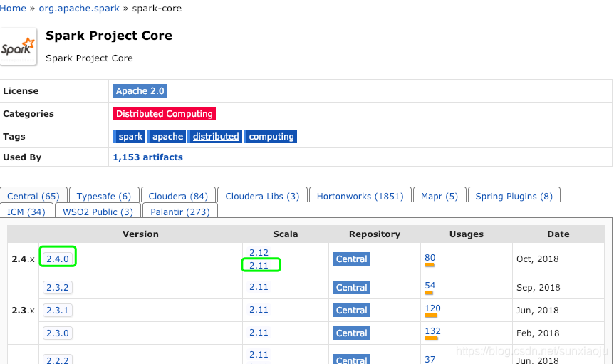Open version 2.3.0 link
Screen dimensions: 614x364
58,333
